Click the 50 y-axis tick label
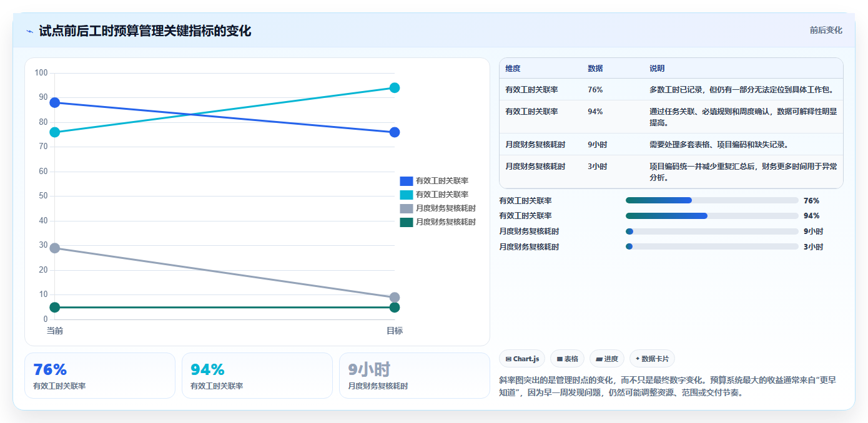This screenshot has width=868, height=423. [43, 196]
